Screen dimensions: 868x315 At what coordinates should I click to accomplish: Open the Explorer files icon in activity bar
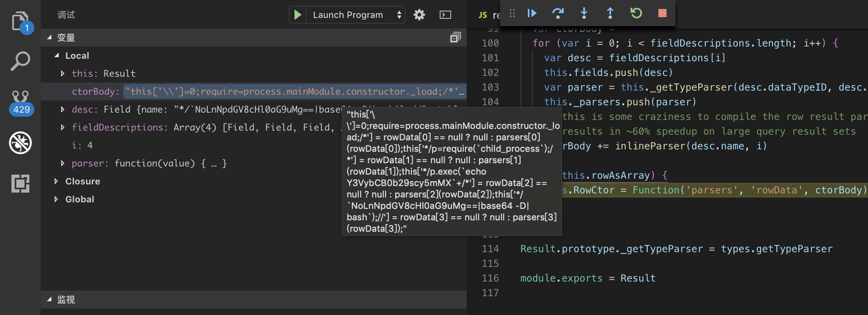tap(20, 20)
